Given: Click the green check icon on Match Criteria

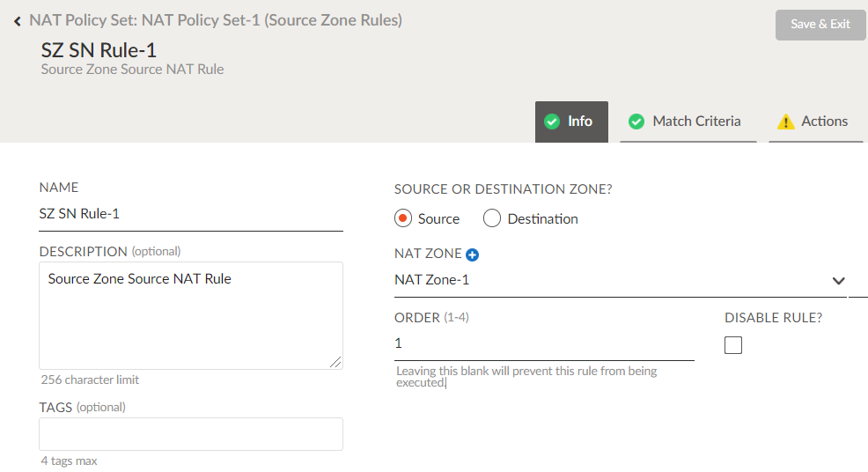Looking at the screenshot, I should coord(636,122).
